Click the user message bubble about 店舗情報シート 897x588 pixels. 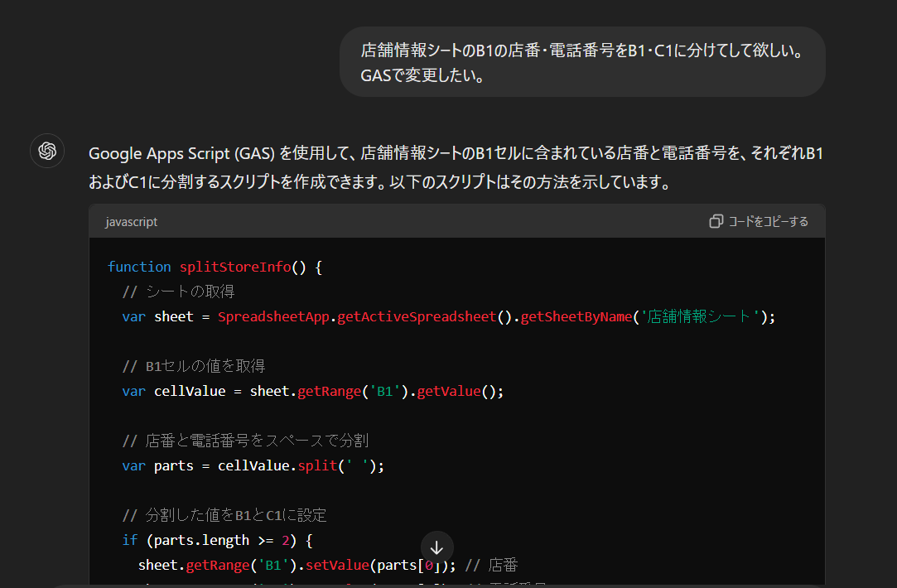[x=582, y=62]
